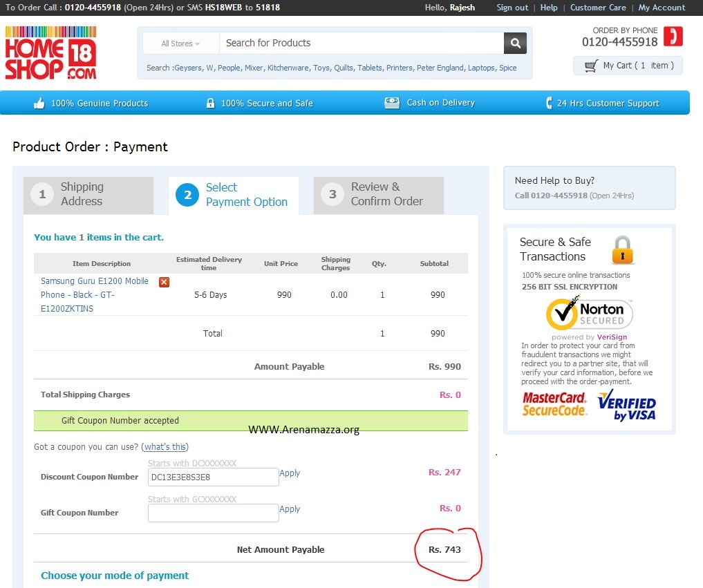
Task: Click the 24 Hrs support phone icon
Action: pos(549,103)
